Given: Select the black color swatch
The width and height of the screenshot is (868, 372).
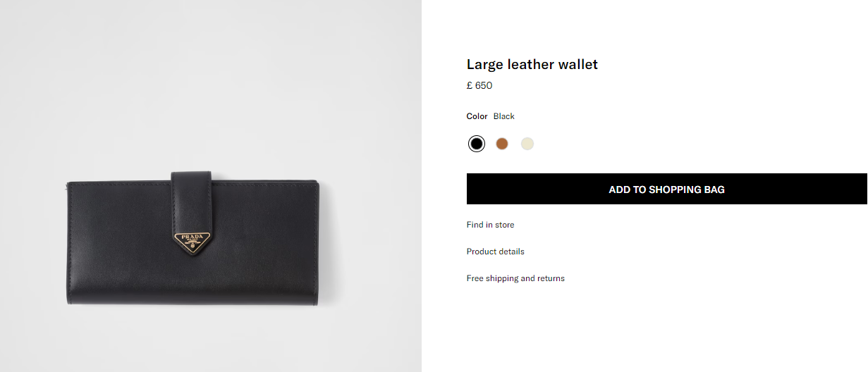Looking at the screenshot, I should click(477, 144).
